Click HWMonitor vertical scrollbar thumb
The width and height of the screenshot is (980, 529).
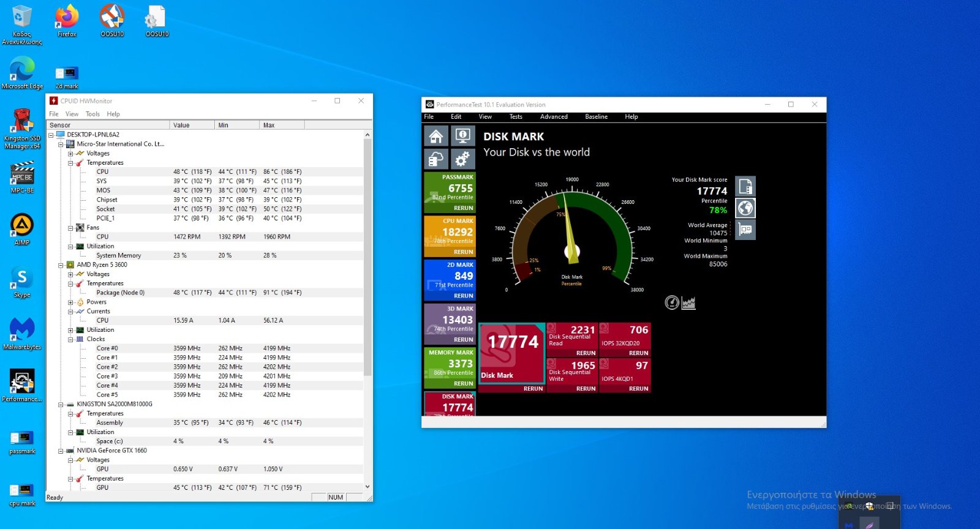pos(367,257)
